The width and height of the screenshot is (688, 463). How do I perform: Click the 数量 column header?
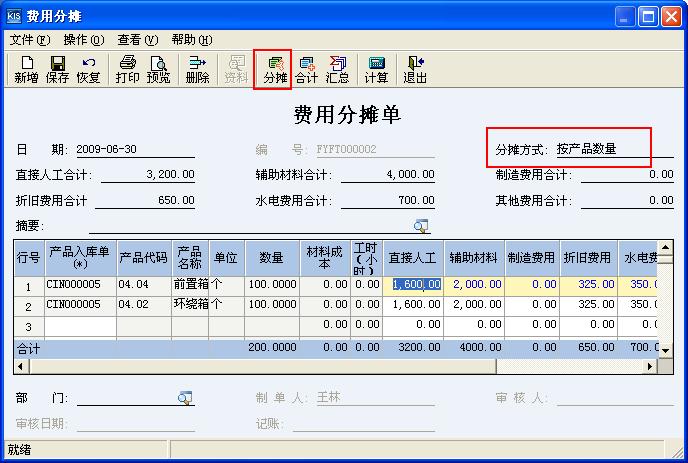coord(272,258)
